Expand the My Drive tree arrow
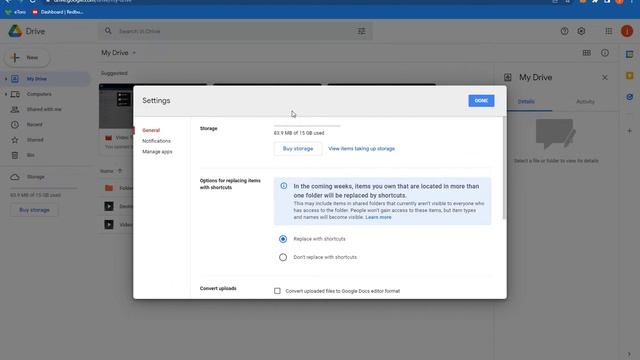 tap(6, 79)
